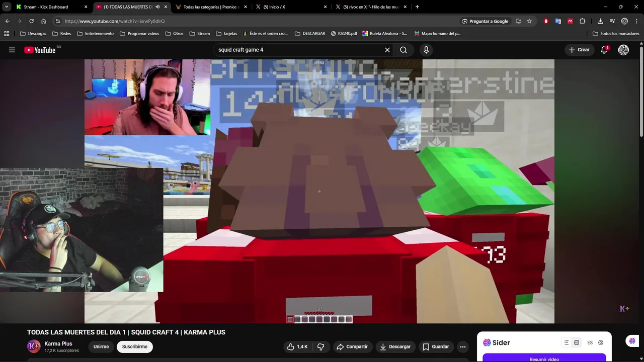
Task: Bookmark this page with the star
Action: click(529, 21)
